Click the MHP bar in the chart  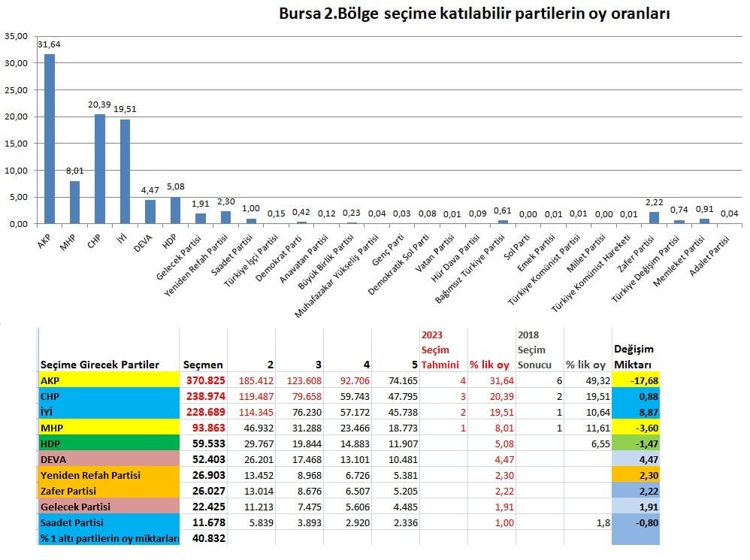tap(74, 202)
